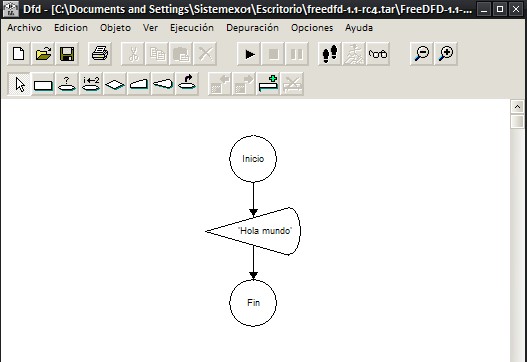
Task: Click the next subprogram icon
Action: click(x=244, y=84)
